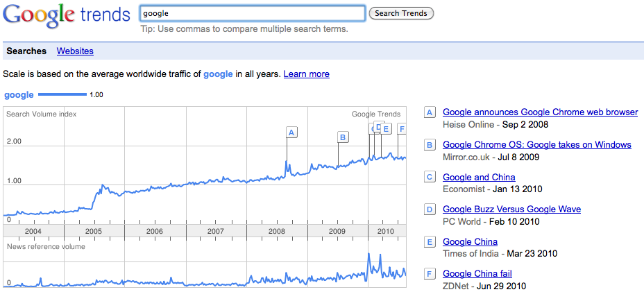Select flag marker E on the chart
This screenshot has width=644, height=292.
click(387, 128)
